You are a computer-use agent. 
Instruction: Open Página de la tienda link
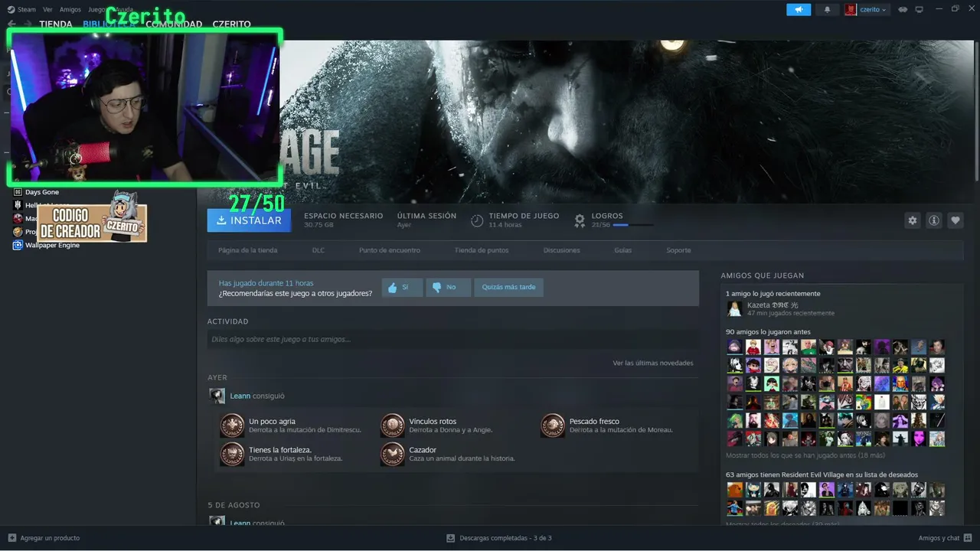click(247, 250)
